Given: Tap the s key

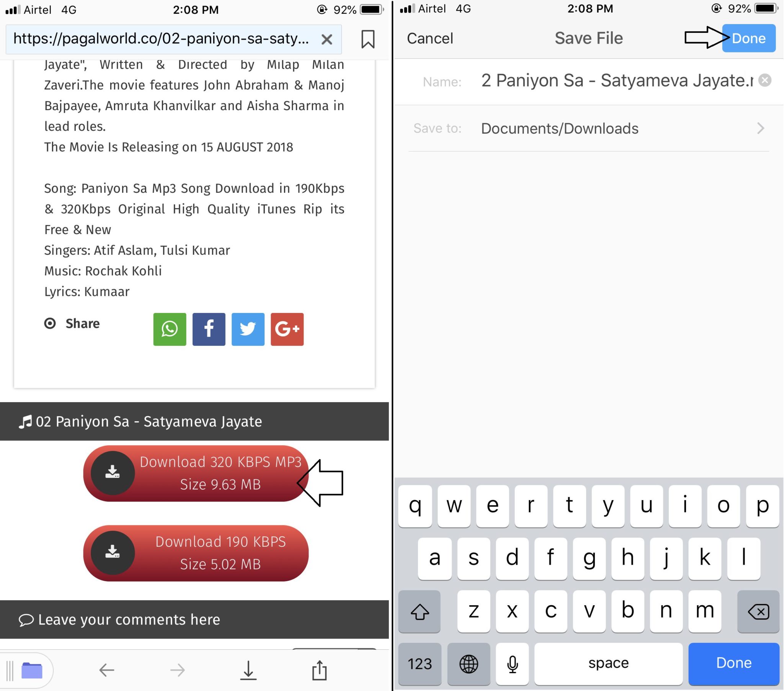Looking at the screenshot, I should click(474, 558).
